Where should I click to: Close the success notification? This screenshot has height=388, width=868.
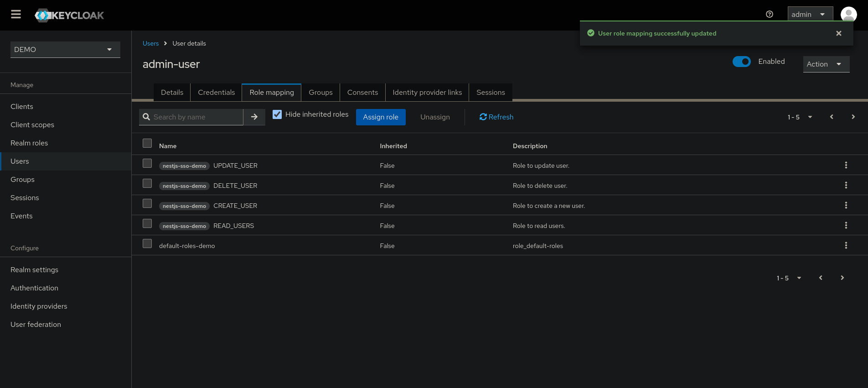click(x=839, y=33)
